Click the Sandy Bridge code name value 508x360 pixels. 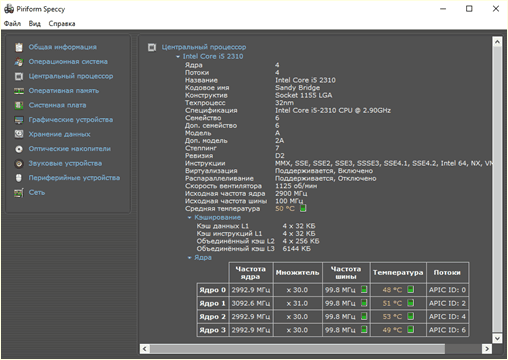[297, 88]
